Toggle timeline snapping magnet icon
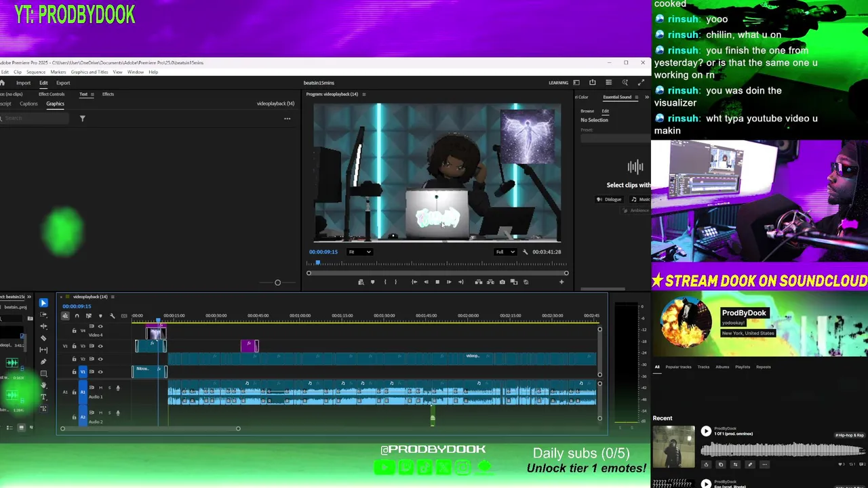The height and width of the screenshot is (488, 868). (x=77, y=316)
